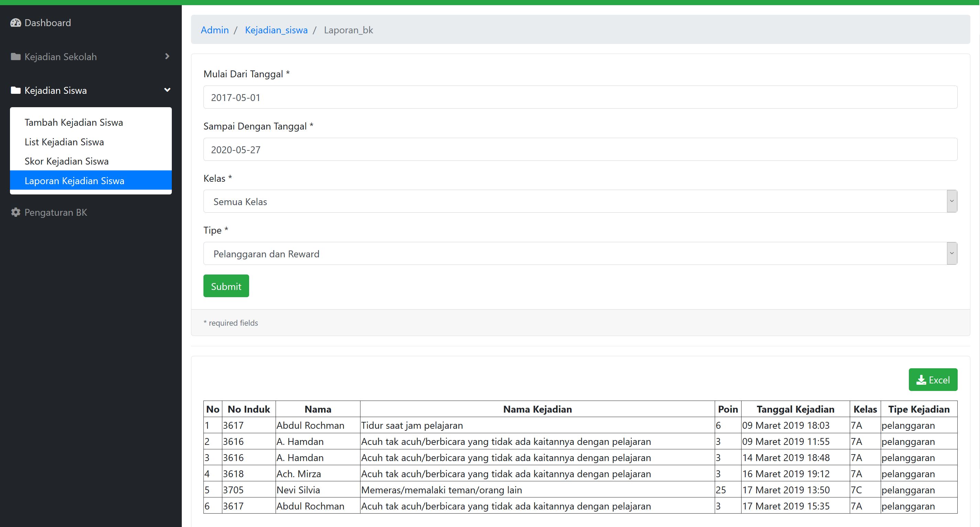
Task: Click the Tanggal Kejadian column header
Action: (x=795, y=409)
